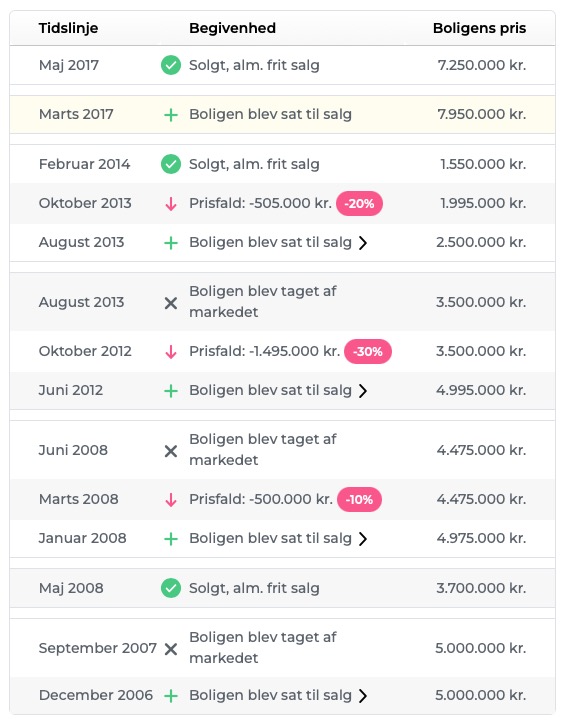The image size is (566, 722).
Task: Click the red price-drop arrow for Oktober 2013
Action: coord(171,204)
